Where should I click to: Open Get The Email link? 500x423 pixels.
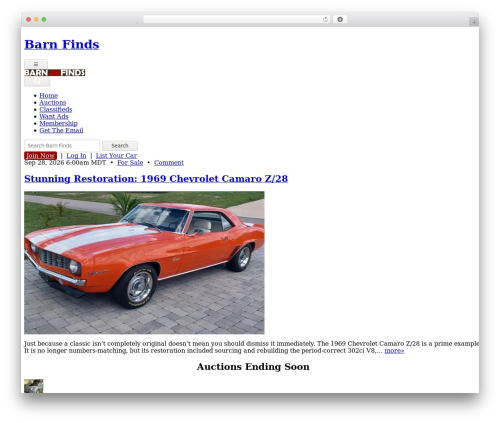61,130
